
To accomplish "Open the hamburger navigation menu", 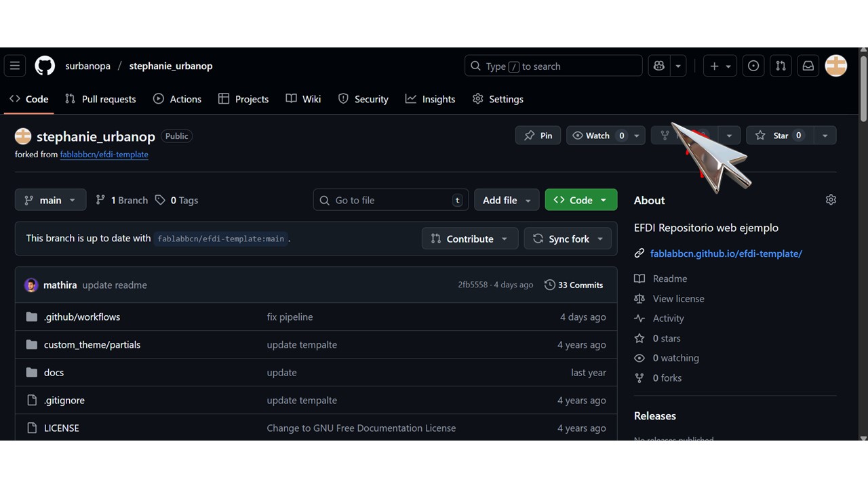I will click(x=15, y=66).
